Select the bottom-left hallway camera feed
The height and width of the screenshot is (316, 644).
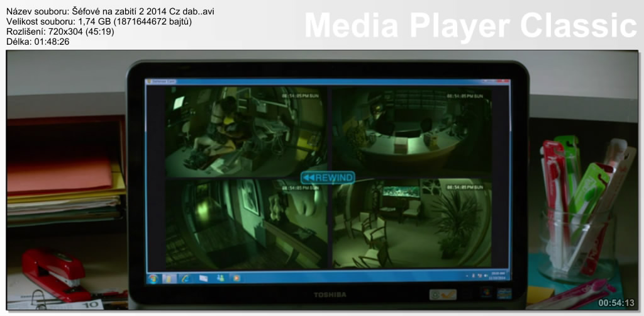coord(245,224)
